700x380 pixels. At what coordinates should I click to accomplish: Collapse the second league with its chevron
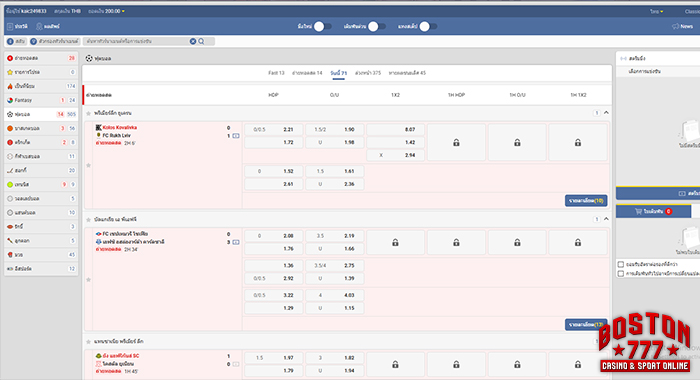(x=606, y=219)
